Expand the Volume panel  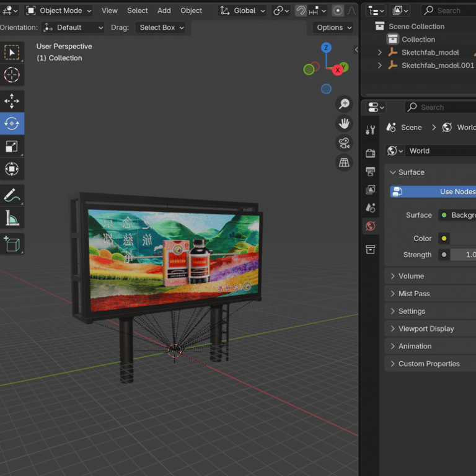click(x=411, y=276)
